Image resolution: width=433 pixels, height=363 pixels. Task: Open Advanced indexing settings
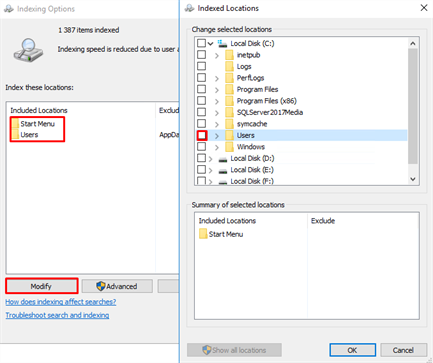click(117, 286)
